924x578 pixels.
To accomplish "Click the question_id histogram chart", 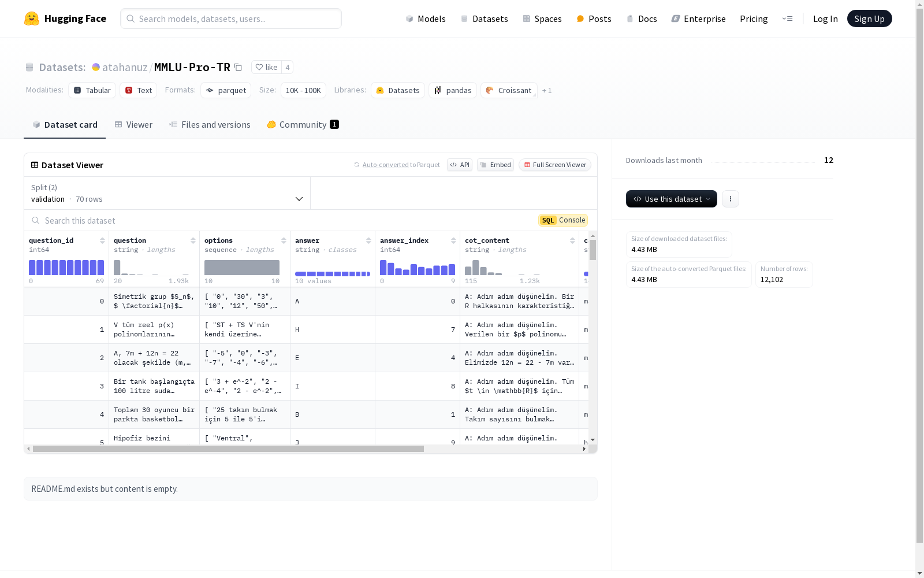I will 66,268.
